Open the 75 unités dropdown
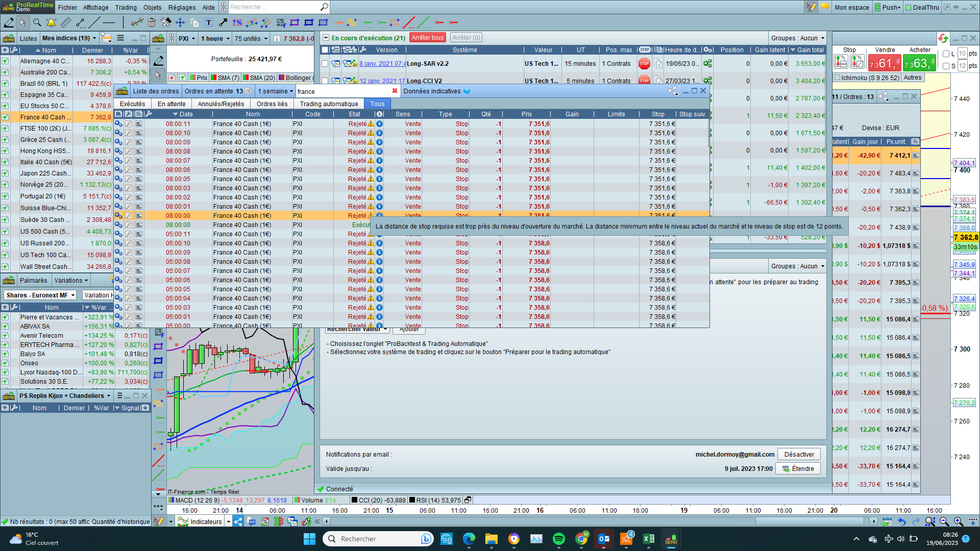The height and width of the screenshot is (551, 980). tap(251, 38)
